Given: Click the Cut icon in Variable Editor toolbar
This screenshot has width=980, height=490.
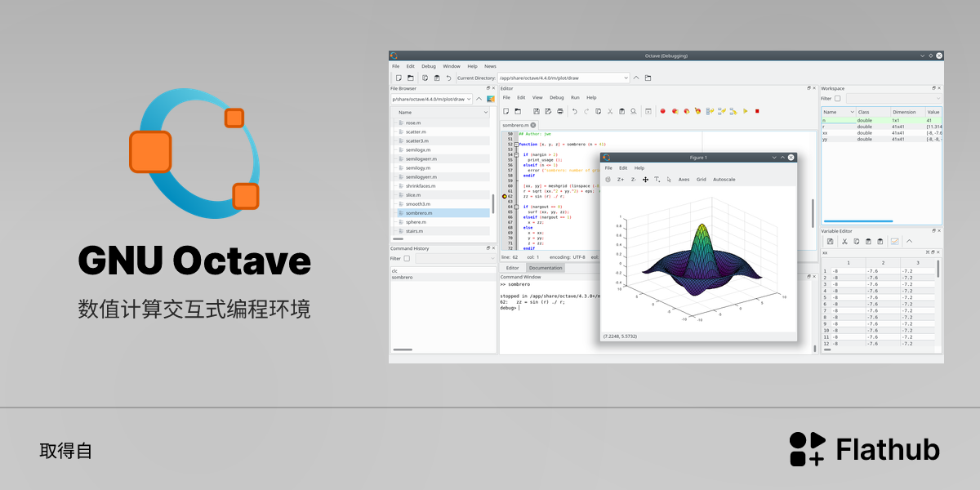Looking at the screenshot, I should coord(844,242).
